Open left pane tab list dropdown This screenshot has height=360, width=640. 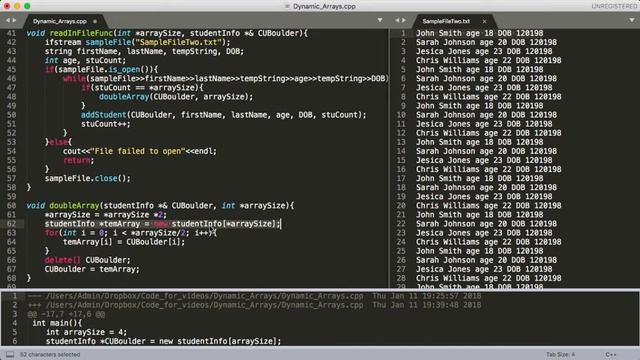tap(380, 20)
